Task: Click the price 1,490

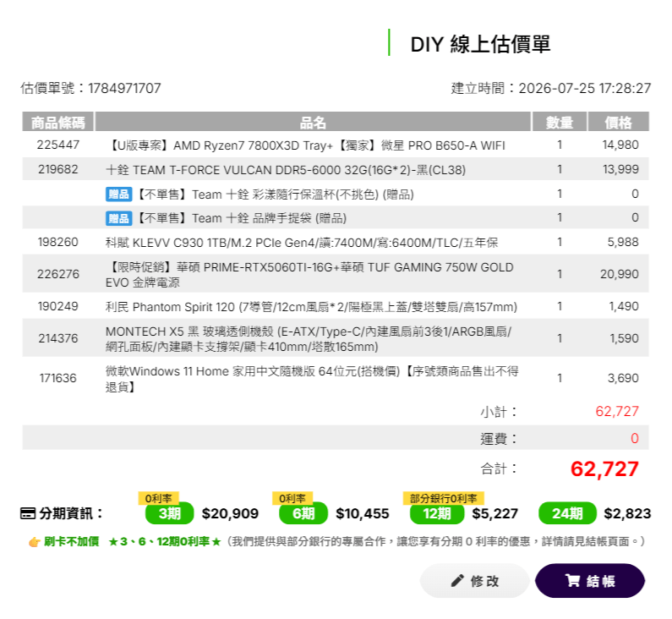Action: click(x=624, y=306)
